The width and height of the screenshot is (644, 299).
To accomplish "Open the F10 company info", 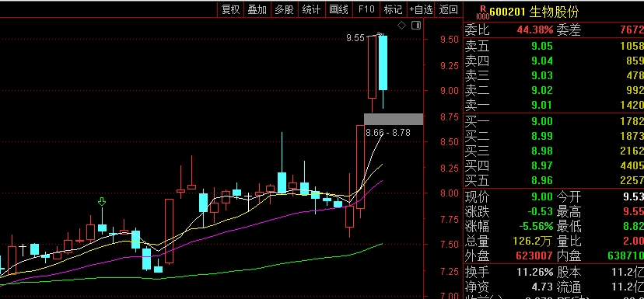I will (366, 9).
